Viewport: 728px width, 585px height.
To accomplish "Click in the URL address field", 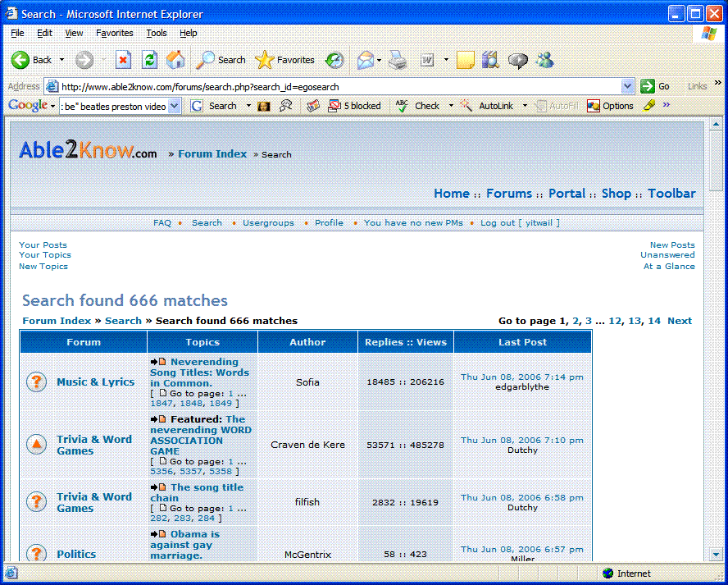I will [339, 86].
